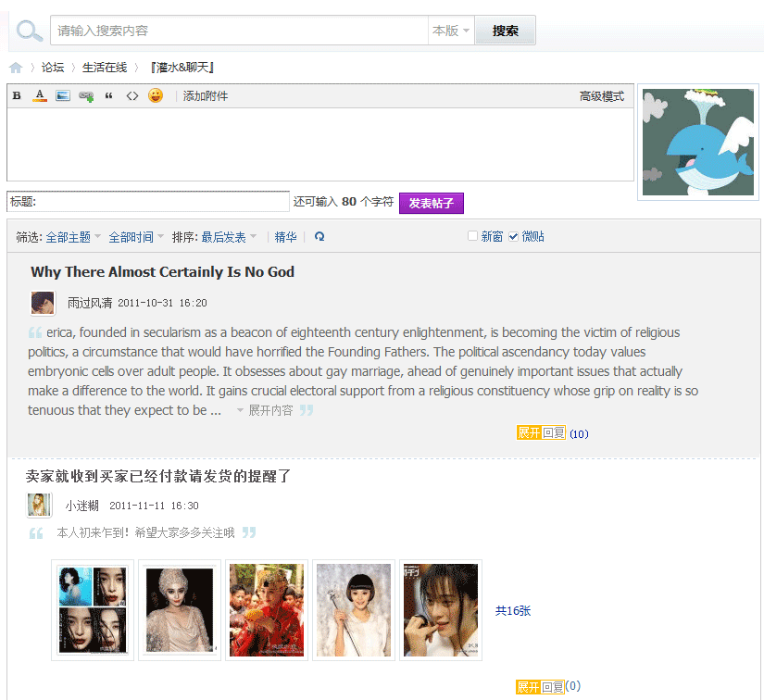Click the 搜索 button
Image resolution: width=764 pixels, height=700 pixels.
coord(506,31)
